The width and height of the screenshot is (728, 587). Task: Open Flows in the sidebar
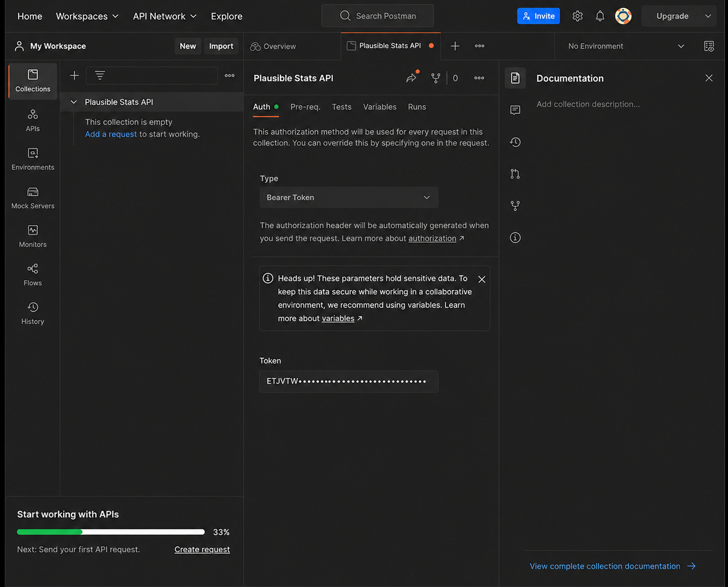tap(33, 274)
